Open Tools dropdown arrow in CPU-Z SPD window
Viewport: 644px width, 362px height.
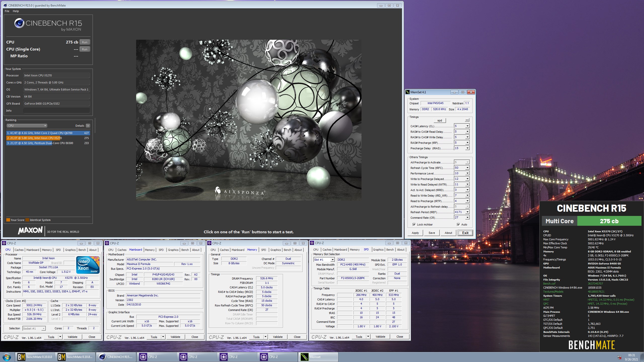click(368, 337)
